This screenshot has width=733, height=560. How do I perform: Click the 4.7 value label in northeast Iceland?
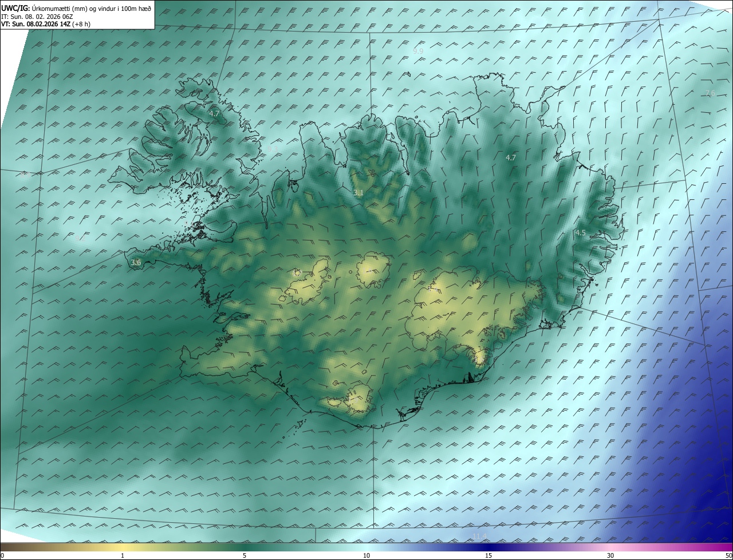511,157
